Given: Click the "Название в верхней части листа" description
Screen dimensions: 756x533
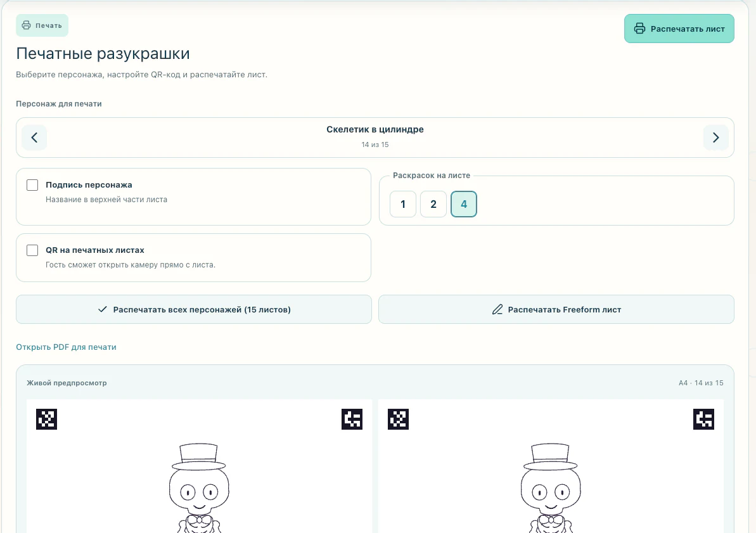Looking at the screenshot, I should (x=106, y=199).
